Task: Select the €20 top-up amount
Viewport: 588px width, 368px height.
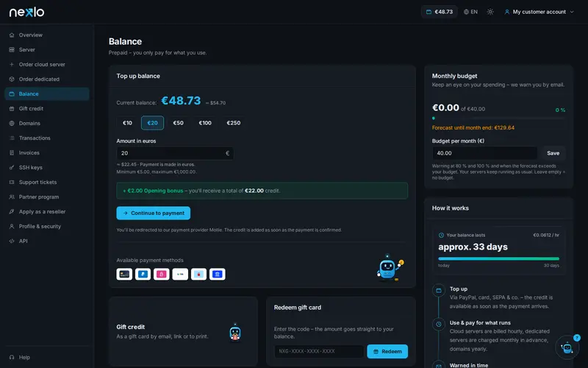Action: pyautogui.click(x=152, y=123)
